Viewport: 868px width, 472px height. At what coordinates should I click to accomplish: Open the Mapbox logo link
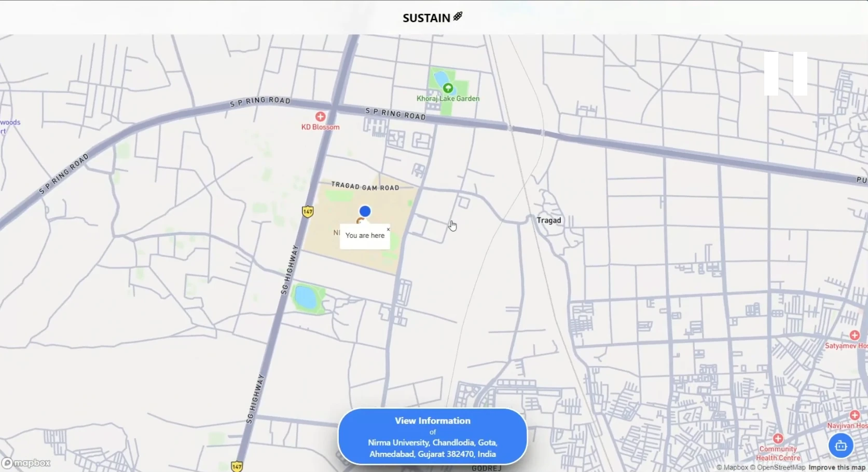[26, 463]
